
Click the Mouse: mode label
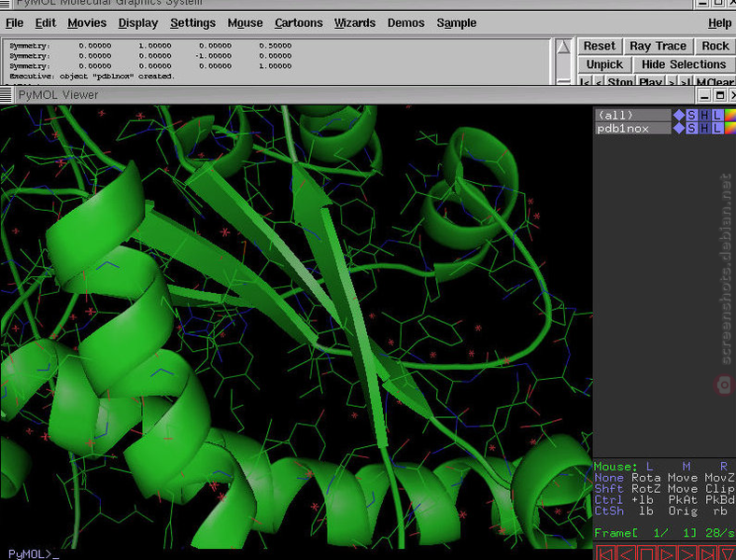click(616, 467)
